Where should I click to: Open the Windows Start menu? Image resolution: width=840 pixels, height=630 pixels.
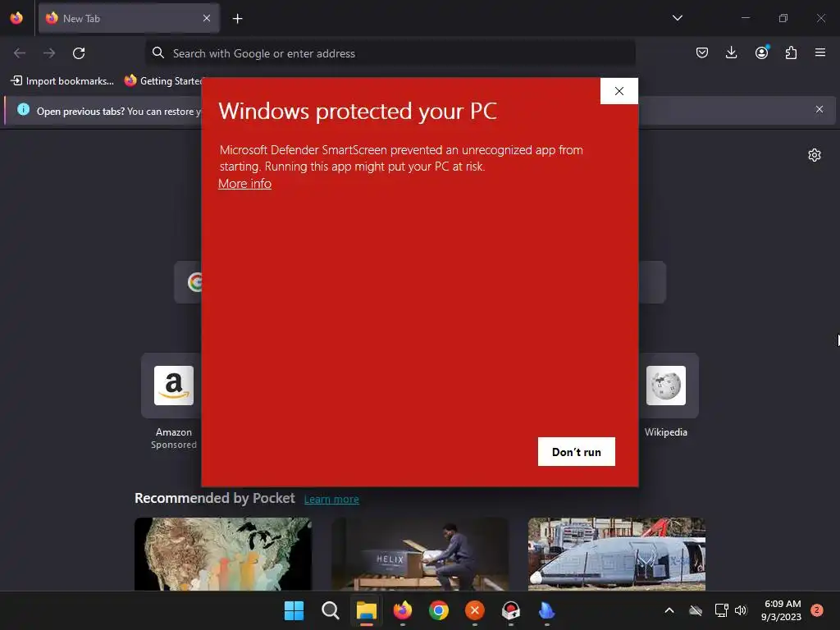(294, 610)
